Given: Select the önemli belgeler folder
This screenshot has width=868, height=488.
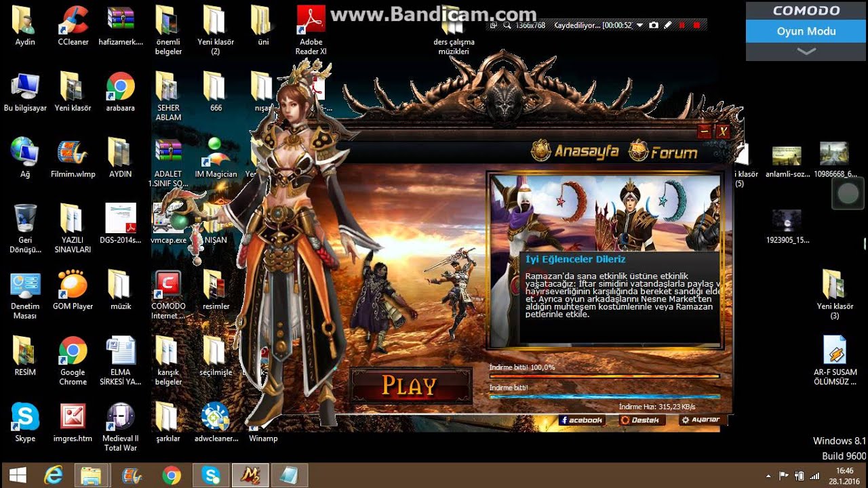Looking at the screenshot, I should point(168,30).
